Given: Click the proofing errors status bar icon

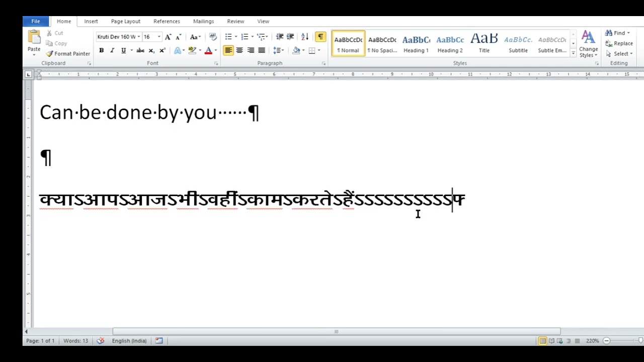Looking at the screenshot, I should tap(101, 341).
